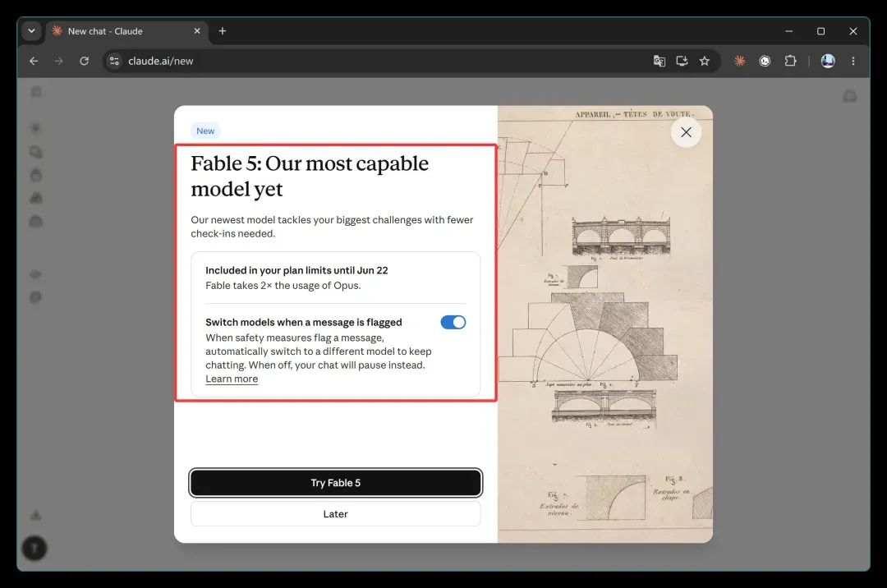Minimize the Chrome window
887x588 pixels.
[x=788, y=31]
